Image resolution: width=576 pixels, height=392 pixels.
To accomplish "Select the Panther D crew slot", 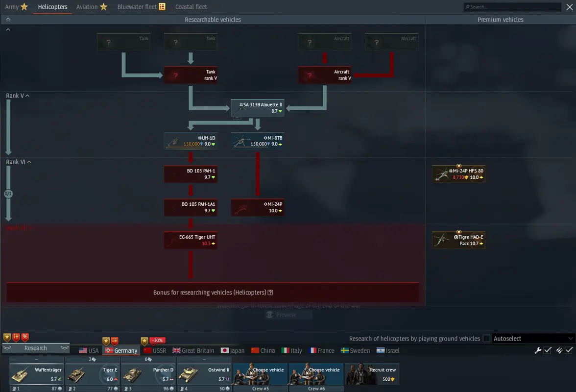I will [x=148, y=374].
